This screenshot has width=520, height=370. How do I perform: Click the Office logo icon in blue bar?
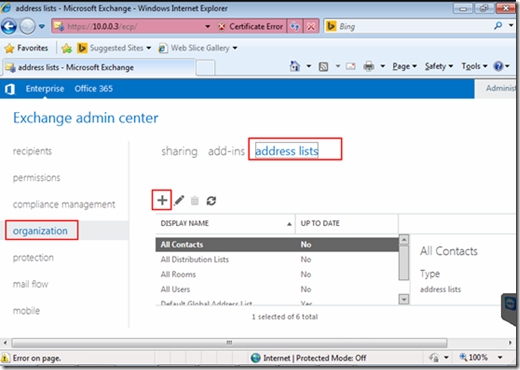tap(10, 89)
